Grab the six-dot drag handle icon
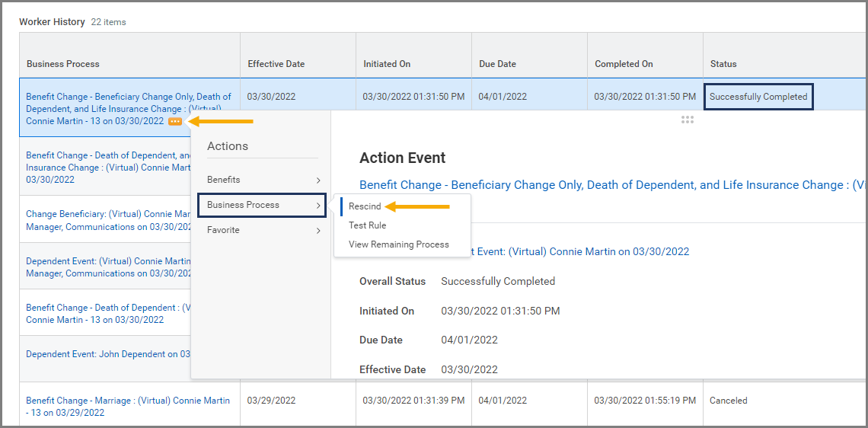The width and height of the screenshot is (868, 428). pos(687,120)
